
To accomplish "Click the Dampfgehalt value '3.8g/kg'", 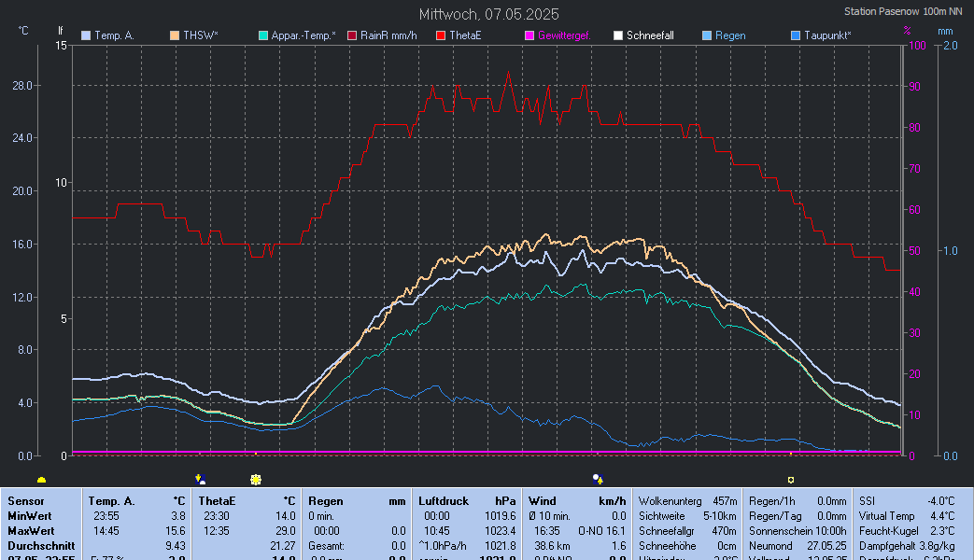I will (939, 546).
